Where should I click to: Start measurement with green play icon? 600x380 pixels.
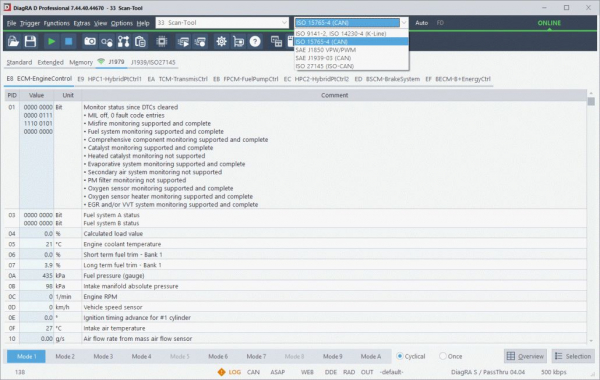(51, 41)
